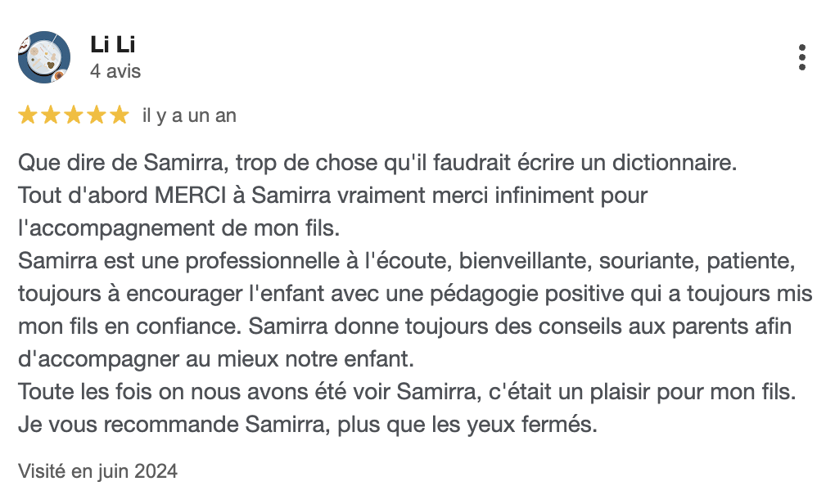
Task: Click Li Li's profile avatar
Action: point(43,57)
